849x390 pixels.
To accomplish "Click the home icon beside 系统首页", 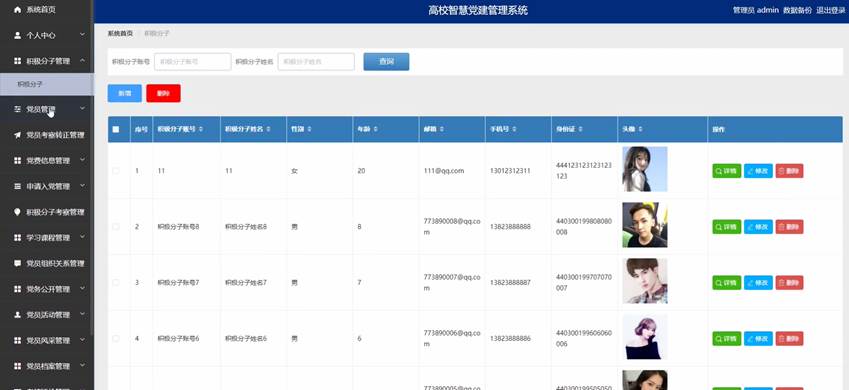I will [17, 10].
